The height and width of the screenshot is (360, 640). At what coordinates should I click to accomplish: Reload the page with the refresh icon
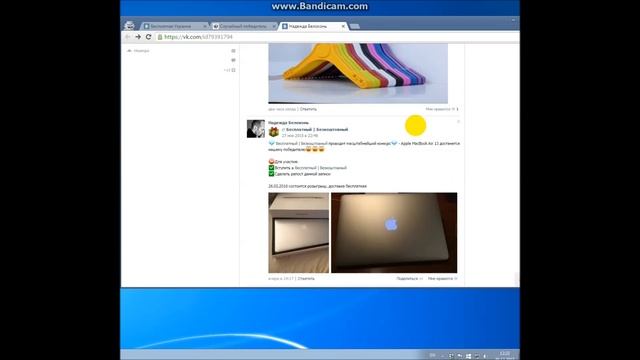pyautogui.click(x=149, y=37)
